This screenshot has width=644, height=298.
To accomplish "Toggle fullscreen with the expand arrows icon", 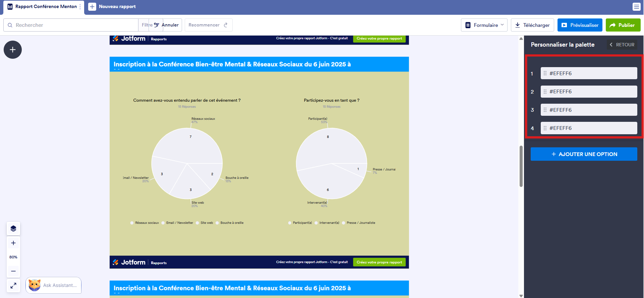I will coord(13,286).
